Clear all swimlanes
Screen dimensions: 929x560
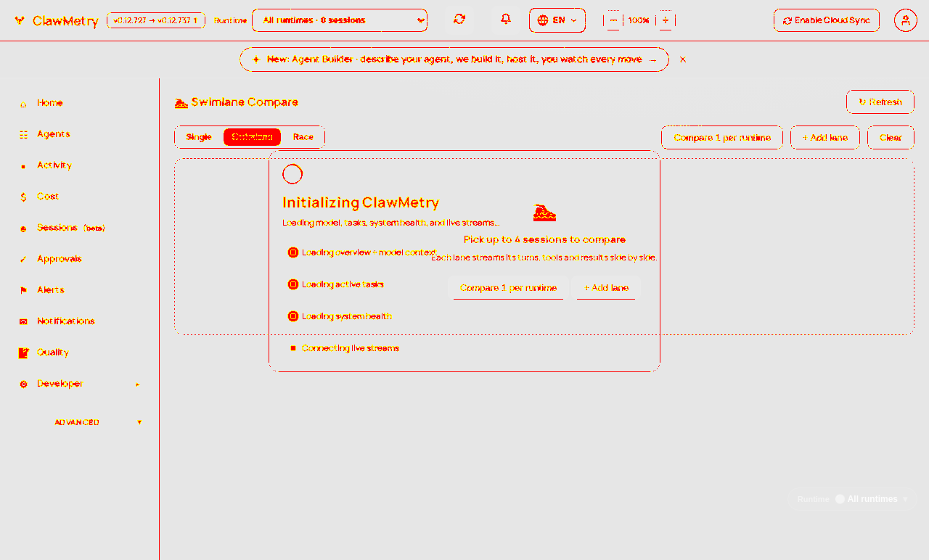[x=891, y=138]
